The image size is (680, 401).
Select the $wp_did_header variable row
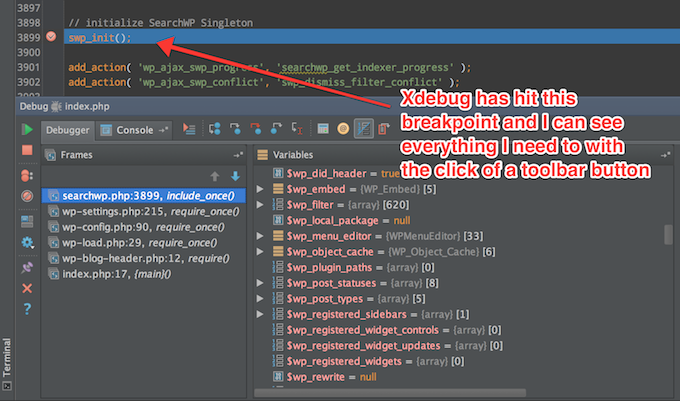click(460, 173)
